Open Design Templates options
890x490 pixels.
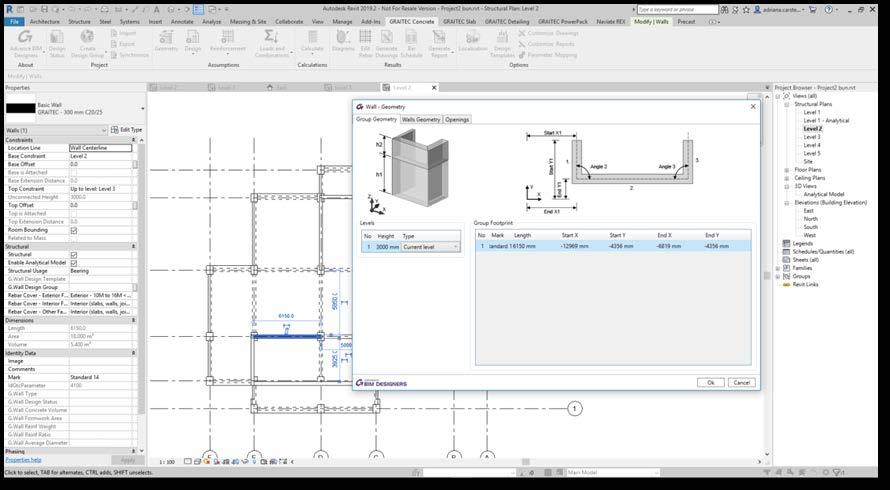point(502,44)
